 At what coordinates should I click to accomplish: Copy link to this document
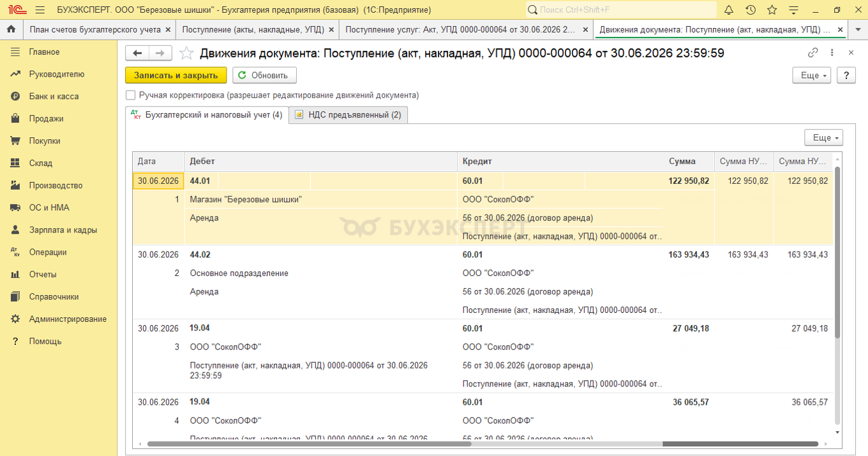pyautogui.click(x=812, y=53)
